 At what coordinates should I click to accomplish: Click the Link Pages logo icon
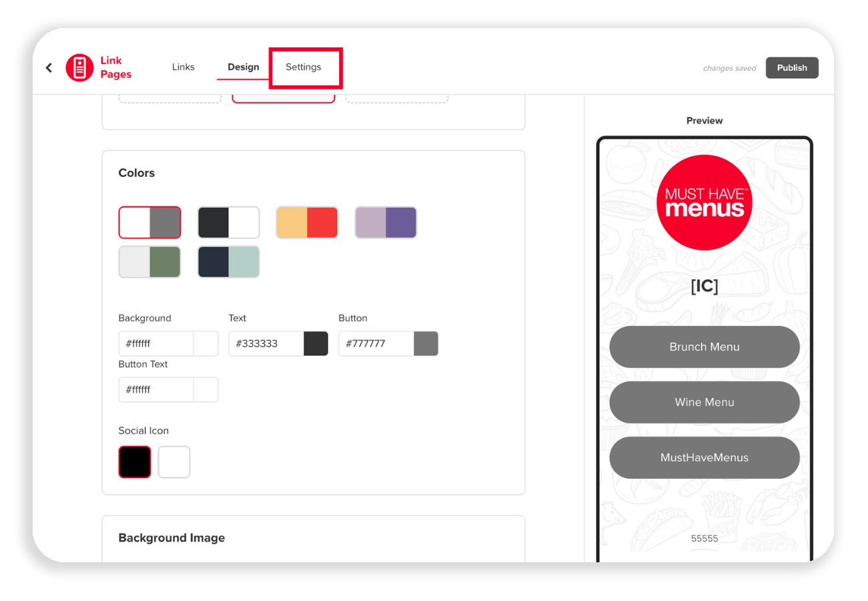coord(80,67)
